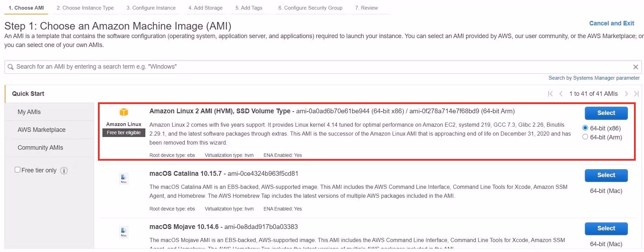Click the macOS Catalina Mac icon
Viewport: 644px width, 252px height.
click(124, 178)
